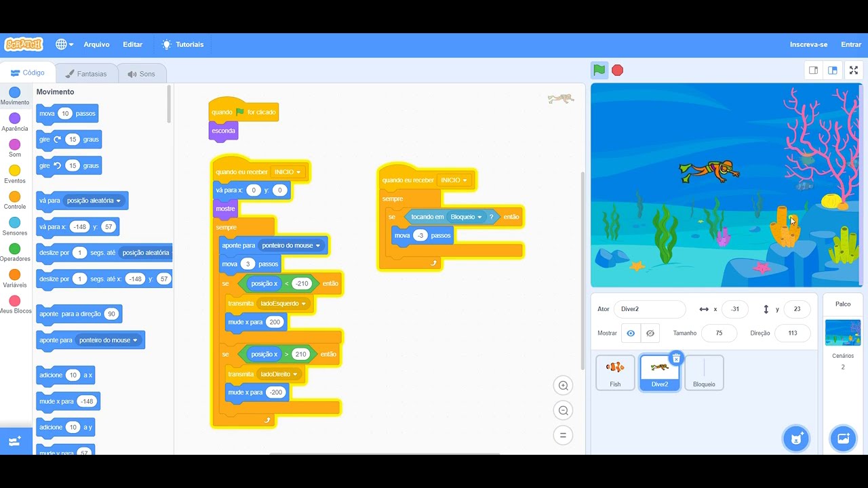Open the Arquivo menu

[96, 44]
